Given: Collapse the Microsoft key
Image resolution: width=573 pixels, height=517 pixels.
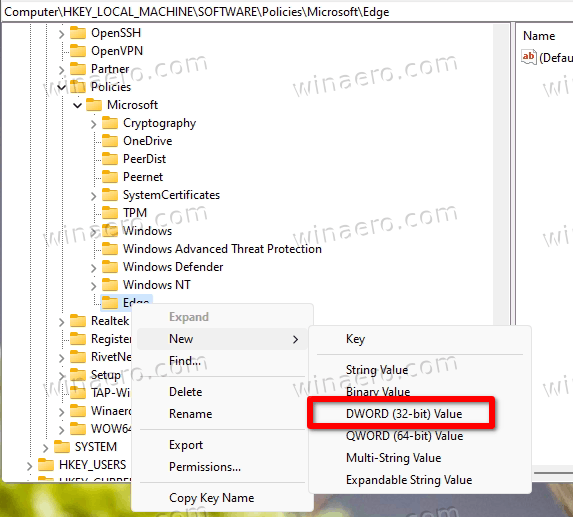Looking at the screenshot, I should click(77, 105).
